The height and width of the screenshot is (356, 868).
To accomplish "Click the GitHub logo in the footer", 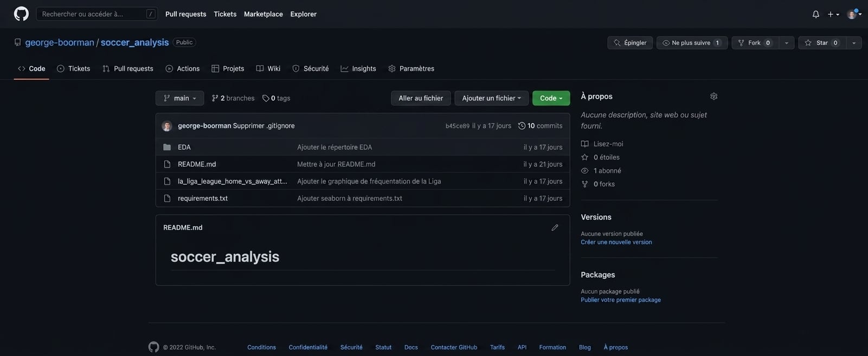I will tap(154, 347).
